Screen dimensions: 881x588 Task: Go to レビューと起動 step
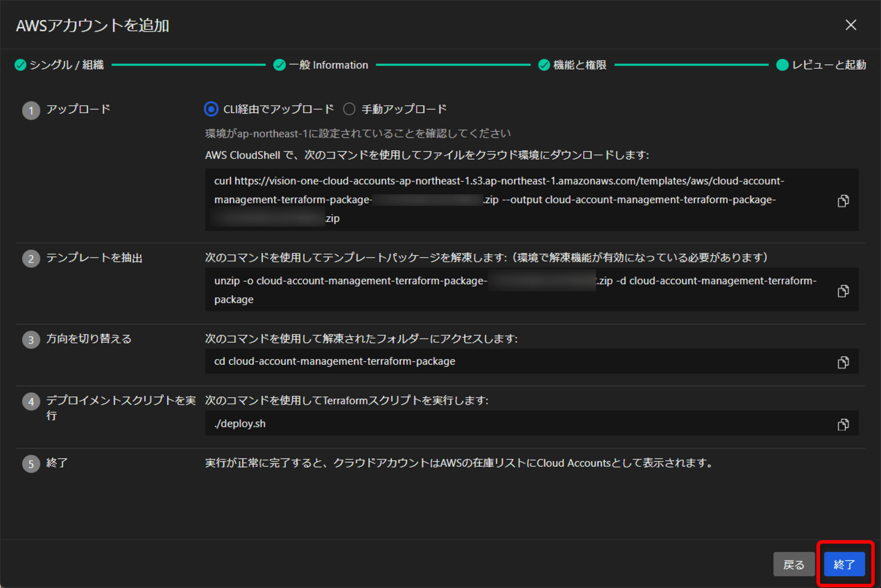[821, 65]
